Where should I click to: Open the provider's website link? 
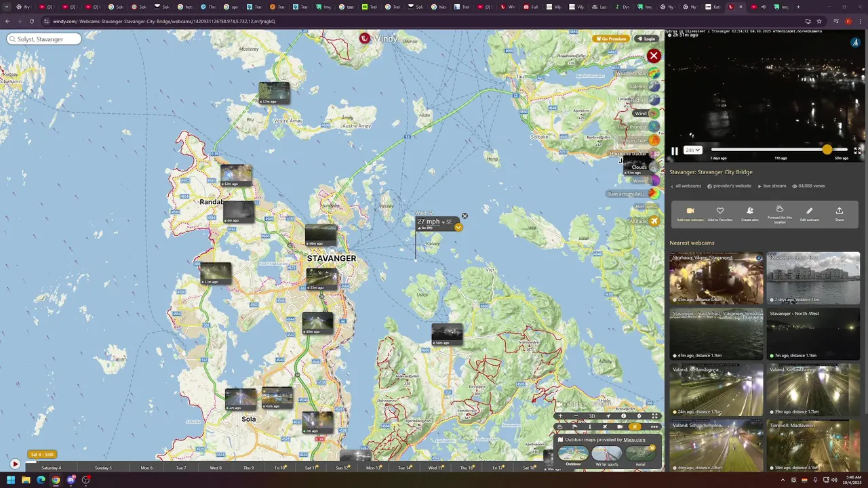(x=730, y=186)
